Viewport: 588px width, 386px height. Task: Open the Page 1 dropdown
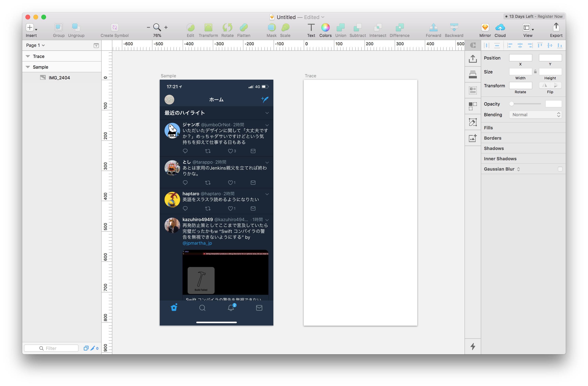(x=35, y=45)
